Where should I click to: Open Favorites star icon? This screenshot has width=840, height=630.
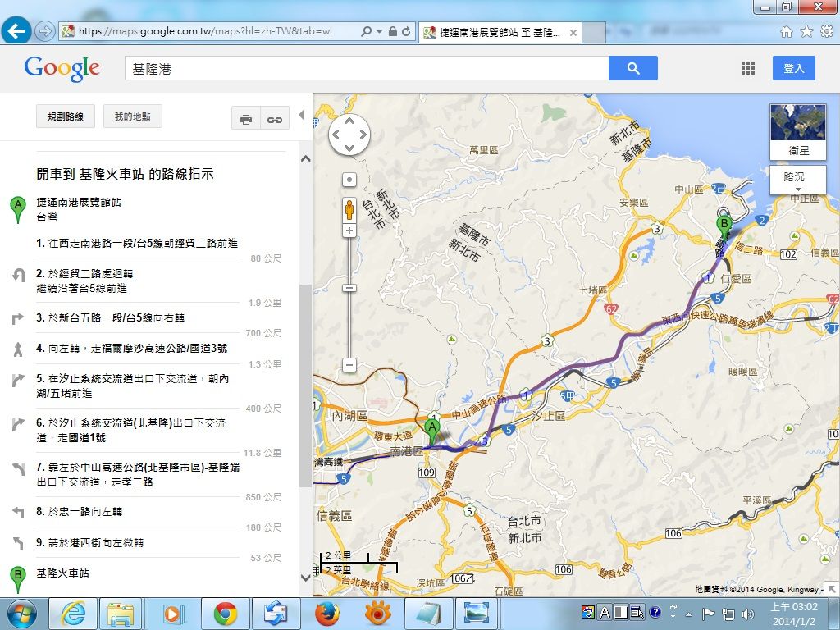tap(806, 32)
